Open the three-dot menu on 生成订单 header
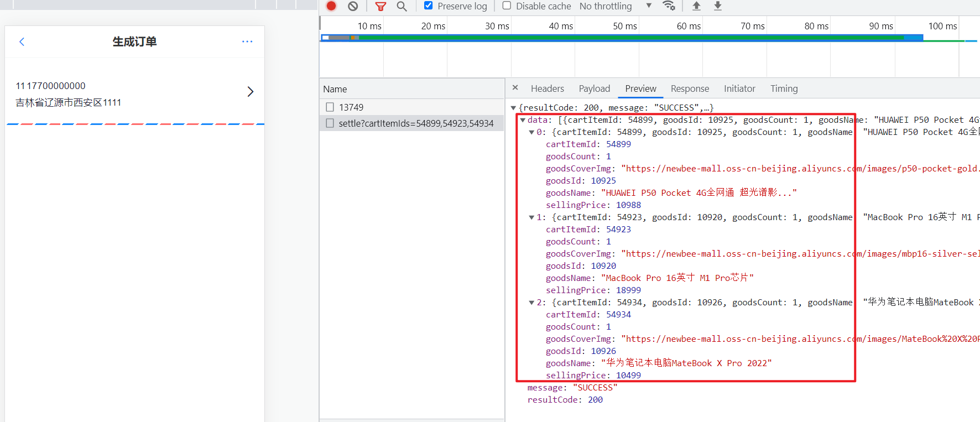Image resolution: width=980 pixels, height=422 pixels. click(247, 41)
